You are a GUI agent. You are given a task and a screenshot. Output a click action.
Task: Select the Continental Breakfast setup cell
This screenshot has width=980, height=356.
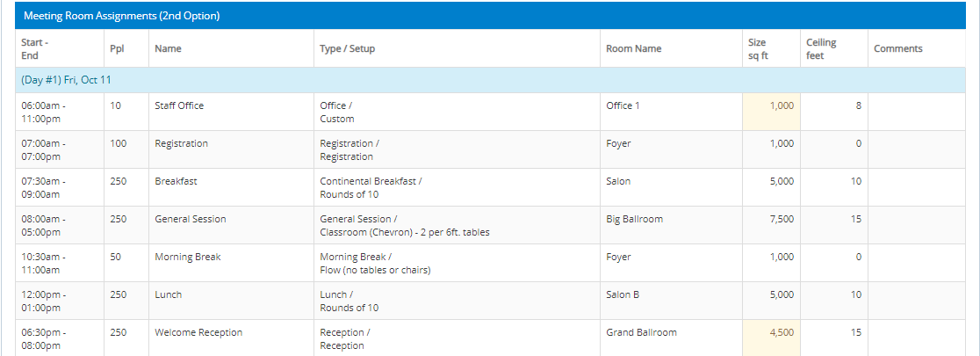[371, 187]
